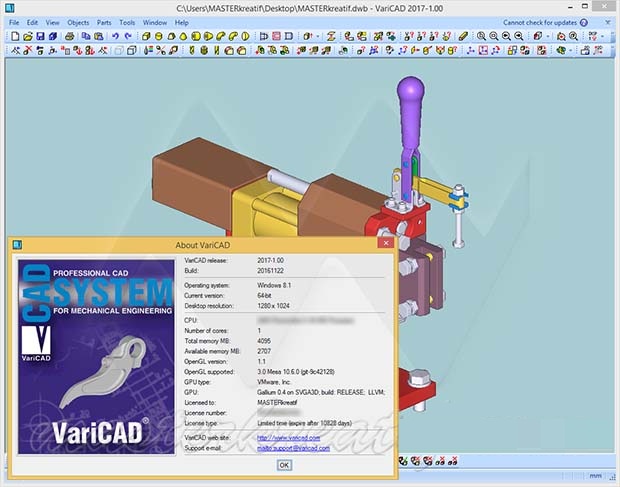Click the Paste clipboard icon
The width and height of the screenshot is (620, 487).
pyautogui.click(x=98, y=36)
